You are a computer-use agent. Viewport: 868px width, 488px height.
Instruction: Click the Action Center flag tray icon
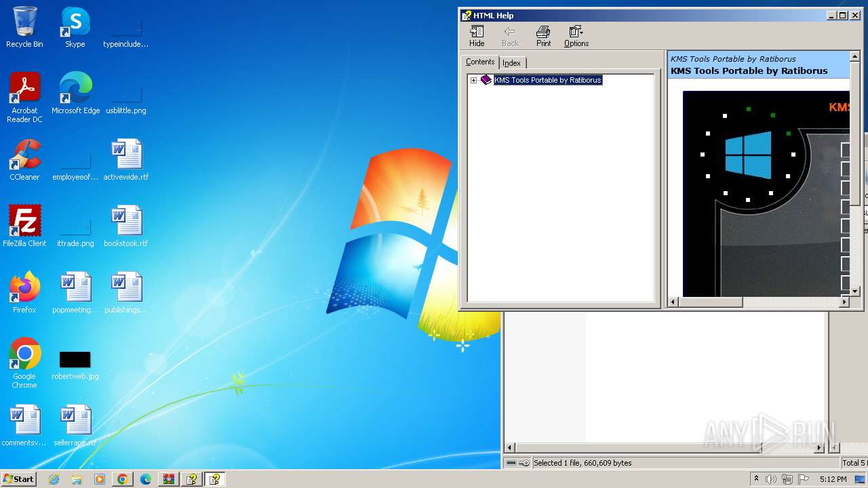[x=804, y=479]
